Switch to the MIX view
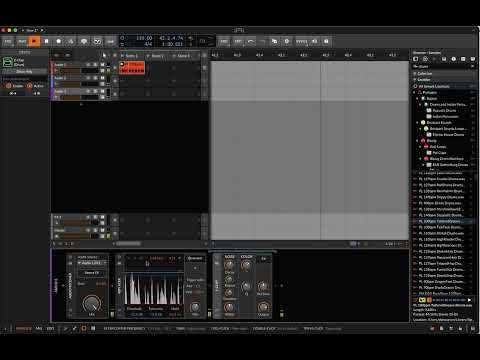 coord(39,328)
